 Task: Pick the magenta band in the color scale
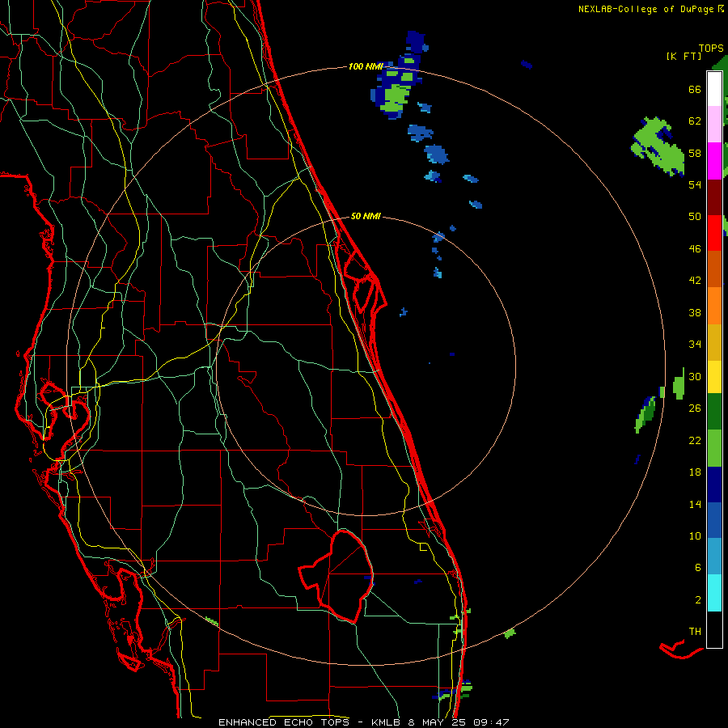[x=714, y=161]
